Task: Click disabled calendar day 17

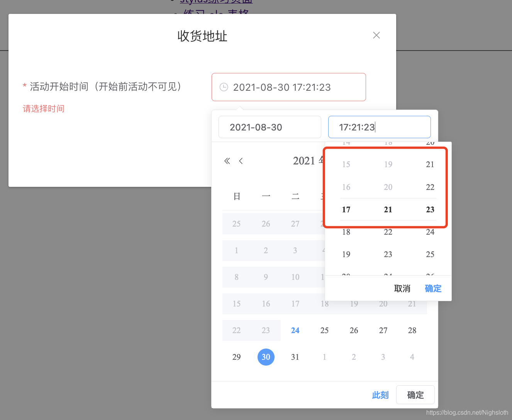Action: (295, 304)
